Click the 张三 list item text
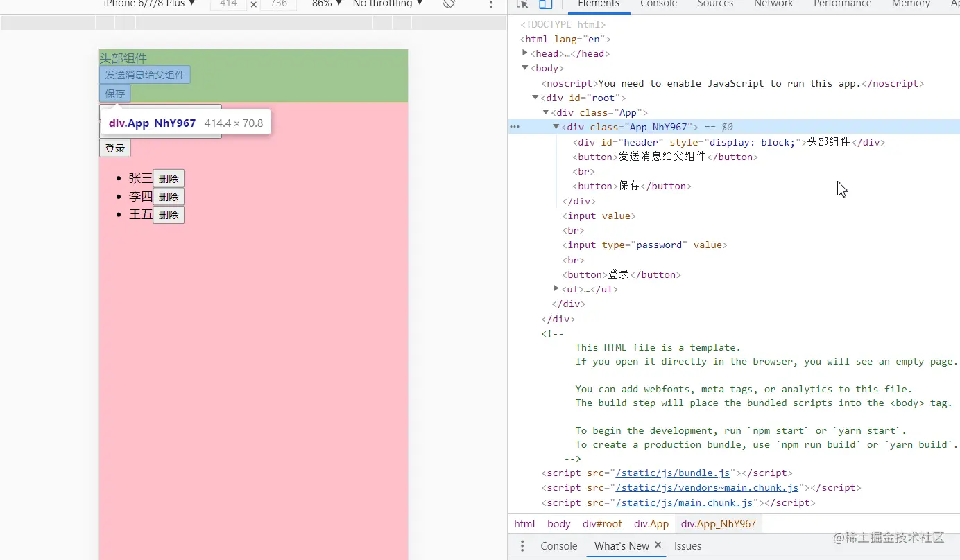 click(x=140, y=178)
